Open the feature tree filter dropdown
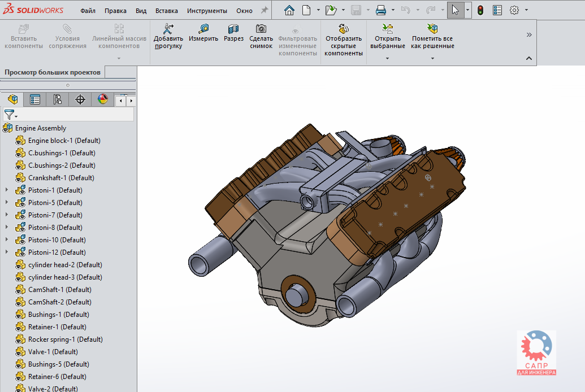585x392 pixels. pyautogui.click(x=11, y=115)
